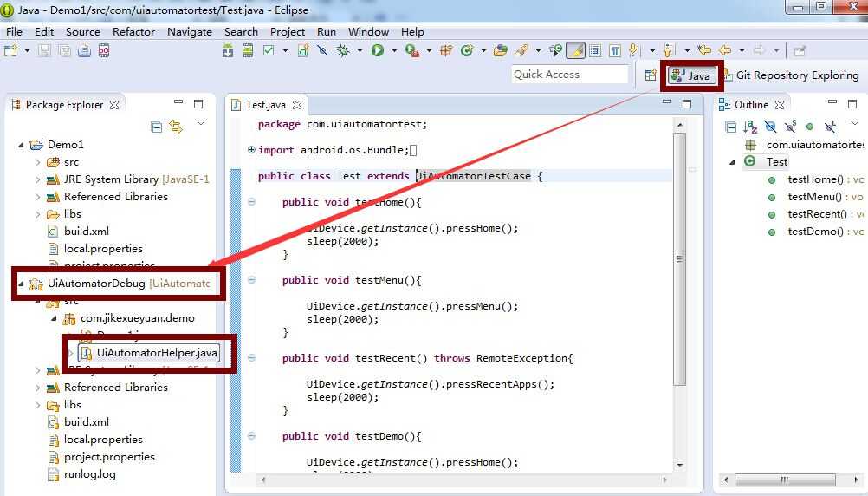Toggle Sort alphabetically in Outline view
868x496 pixels.
750,127
